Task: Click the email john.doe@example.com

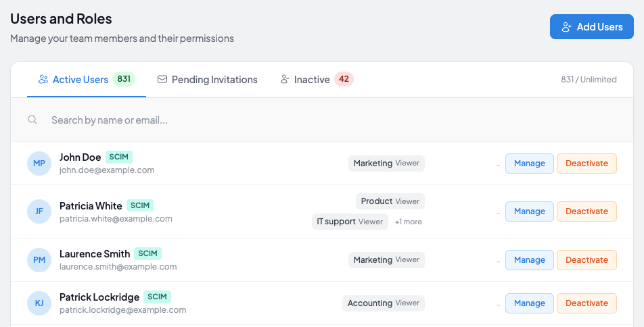Action: pyautogui.click(x=107, y=170)
